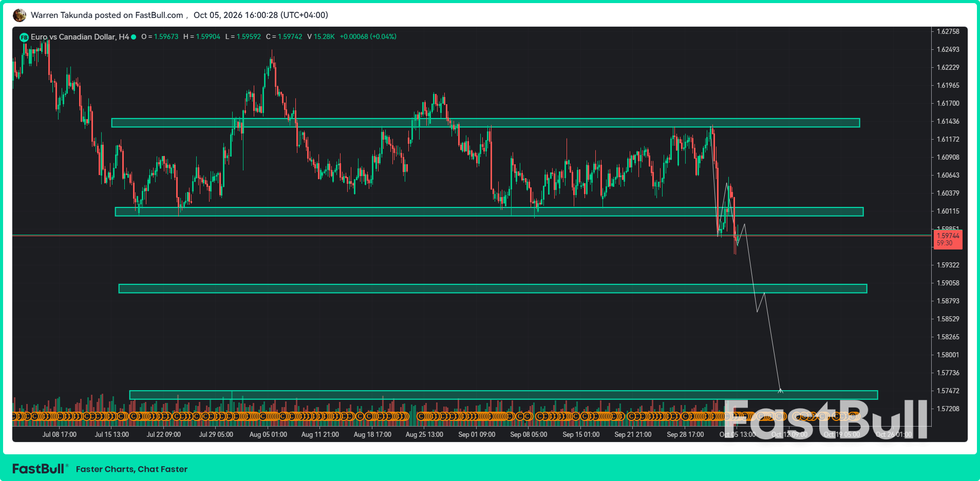Click time axis label 'Jul 08 17:00'
Viewport: 980px width, 481px height.
(60, 435)
